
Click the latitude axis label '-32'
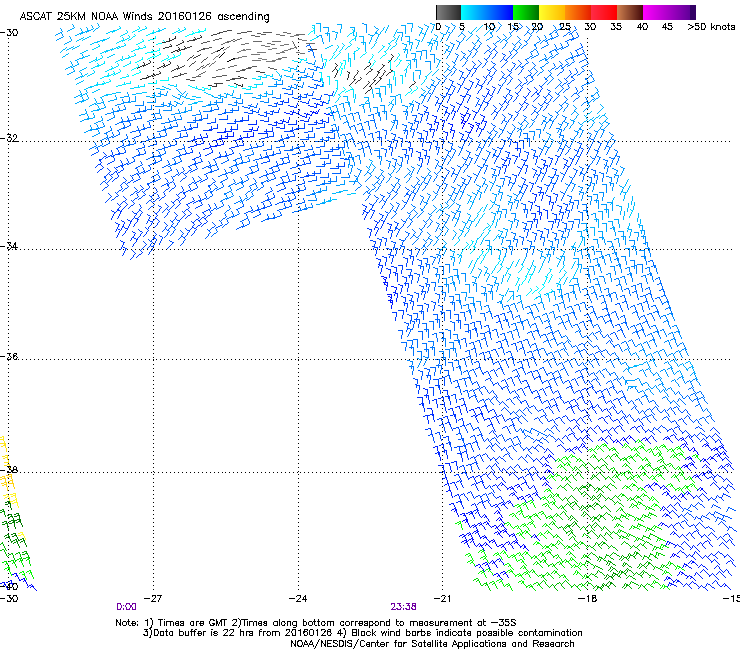tap(9, 138)
